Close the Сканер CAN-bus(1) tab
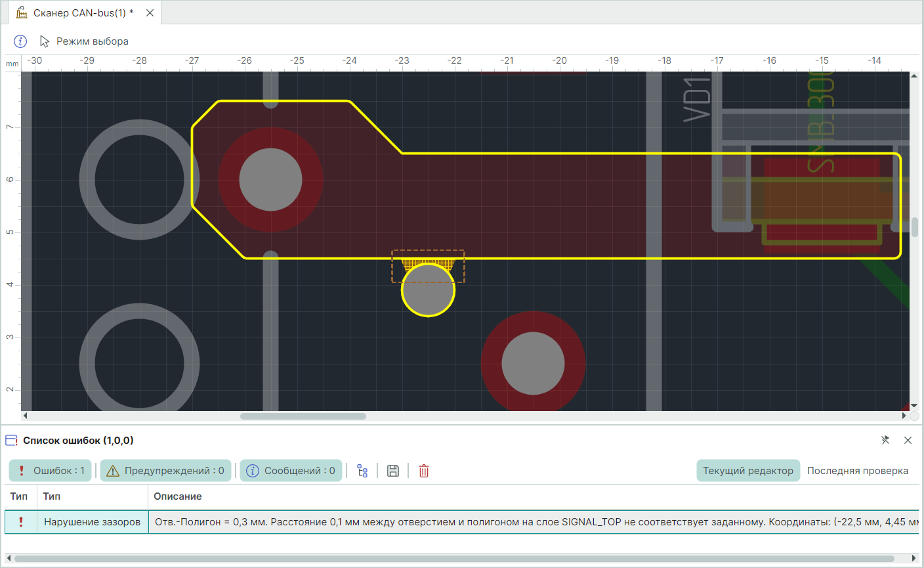This screenshot has width=924, height=568. pyautogui.click(x=150, y=13)
